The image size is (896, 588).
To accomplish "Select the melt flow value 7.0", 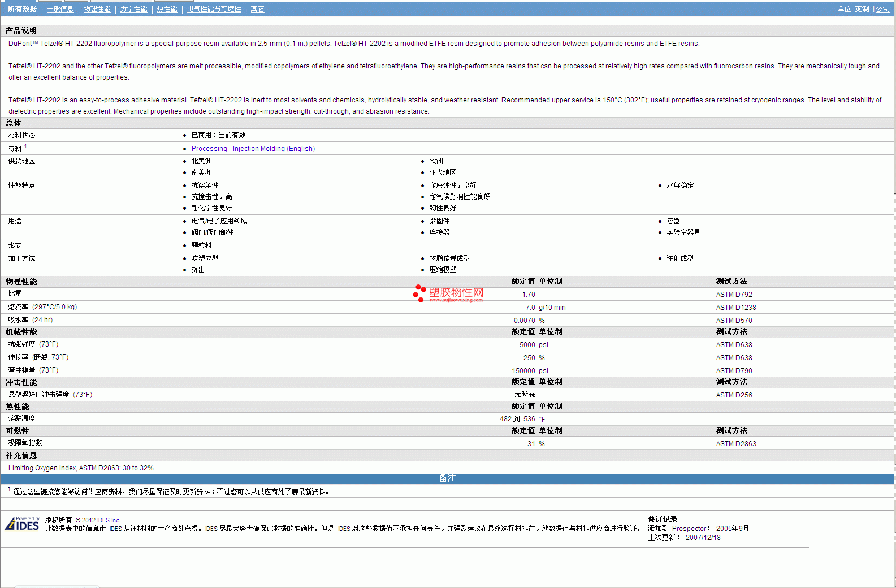I will pos(530,308).
